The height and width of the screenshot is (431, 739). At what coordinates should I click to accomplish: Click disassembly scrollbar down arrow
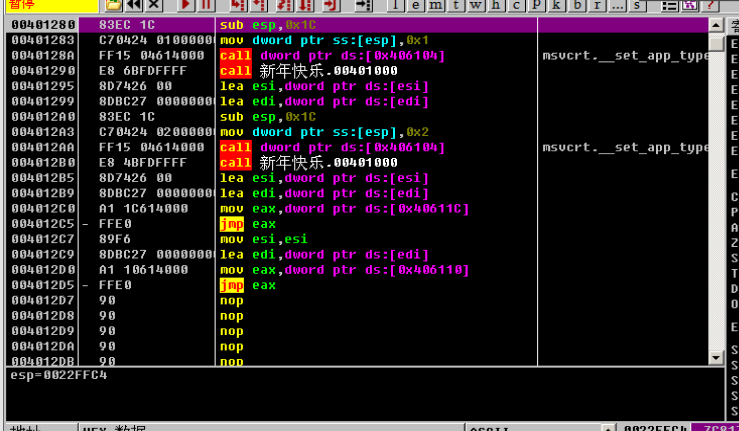pyautogui.click(x=715, y=357)
